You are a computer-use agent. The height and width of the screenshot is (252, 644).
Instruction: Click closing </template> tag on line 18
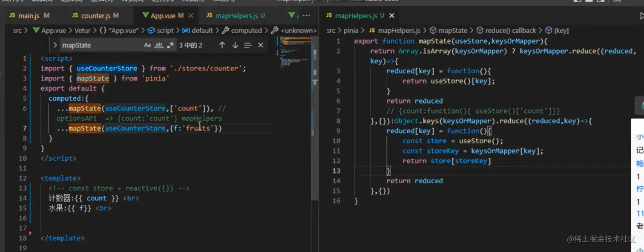pyautogui.click(x=62, y=238)
